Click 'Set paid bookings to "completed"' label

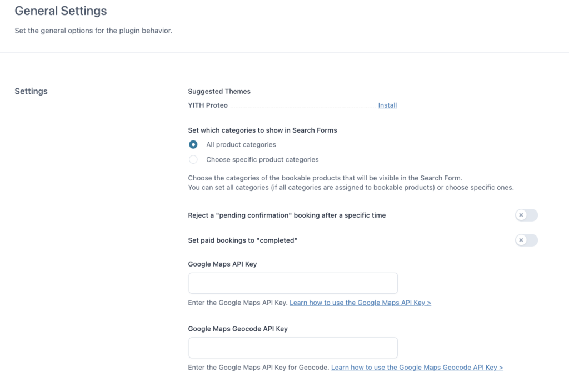[x=243, y=240]
